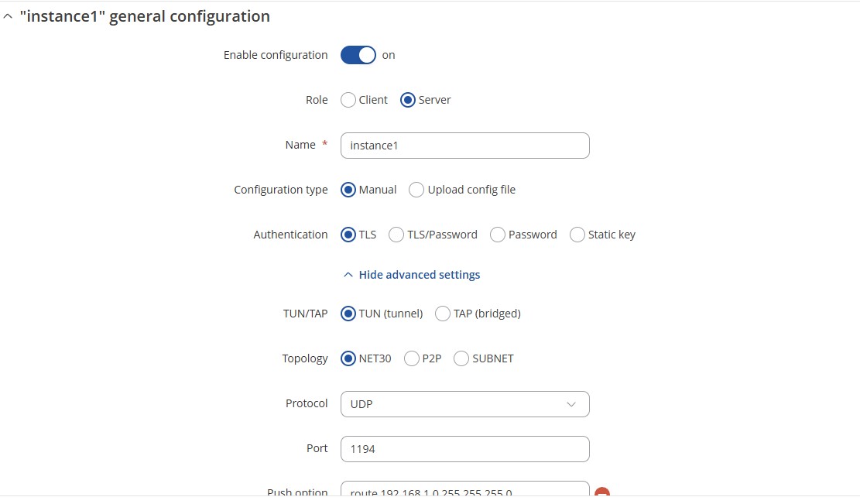Select the Client role option

(x=348, y=100)
